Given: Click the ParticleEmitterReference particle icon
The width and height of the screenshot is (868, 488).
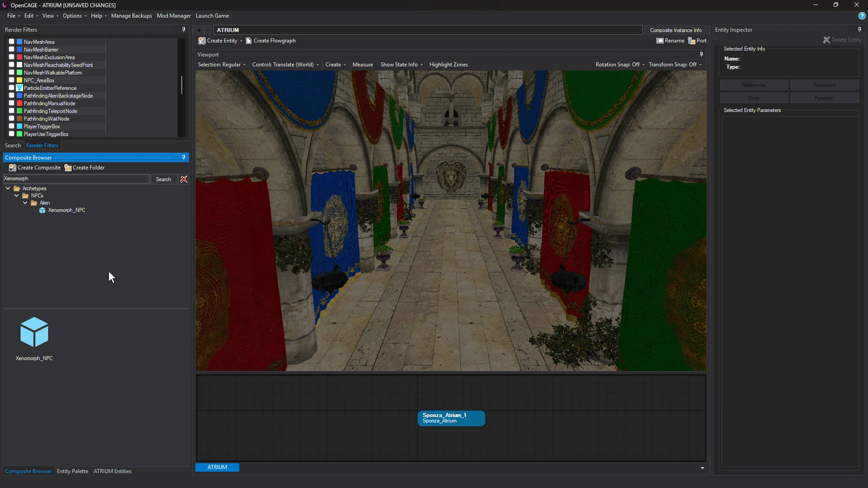Looking at the screenshot, I should click(20, 88).
